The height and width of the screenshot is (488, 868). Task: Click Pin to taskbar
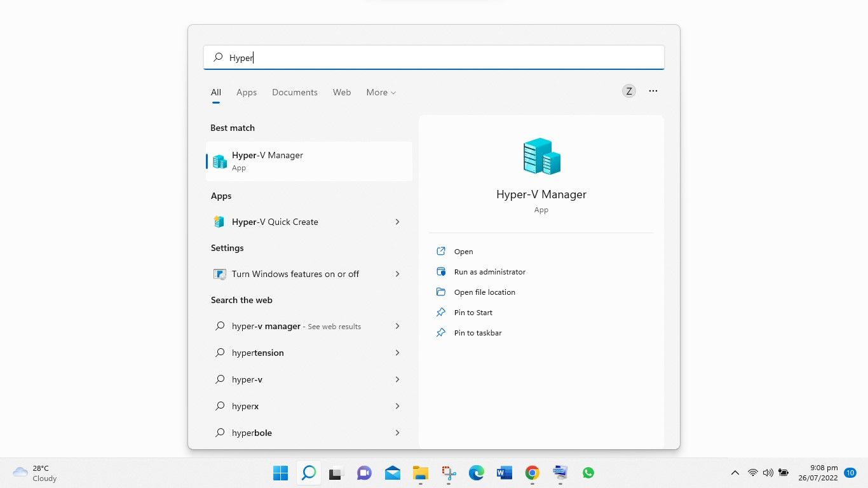(x=477, y=332)
